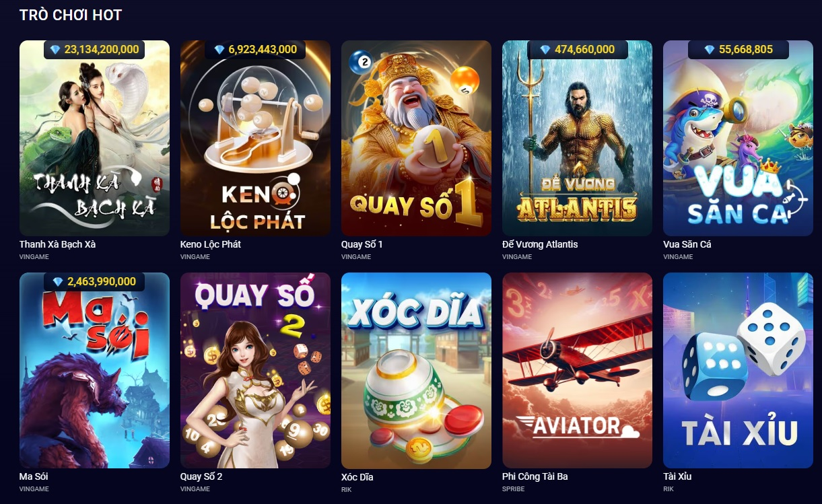Open the Aviator airplane game cover
822x504 pixels.
(x=577, y=370)
